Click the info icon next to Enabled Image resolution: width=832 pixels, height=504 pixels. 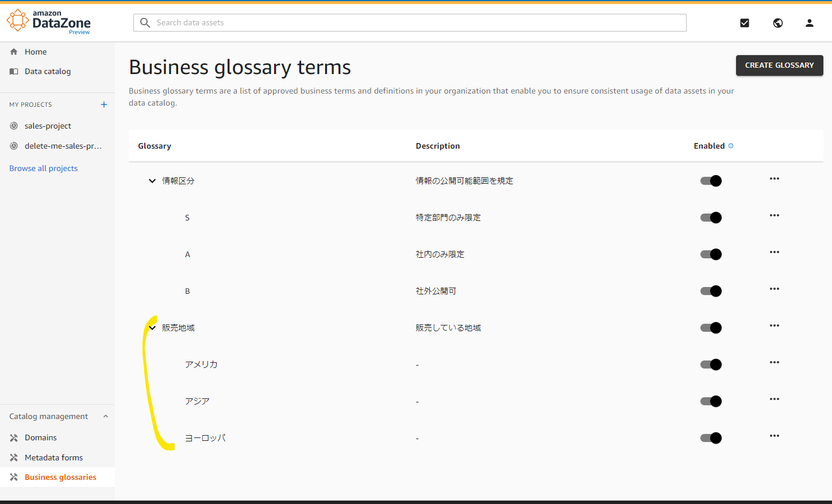(x=731, y=146)
